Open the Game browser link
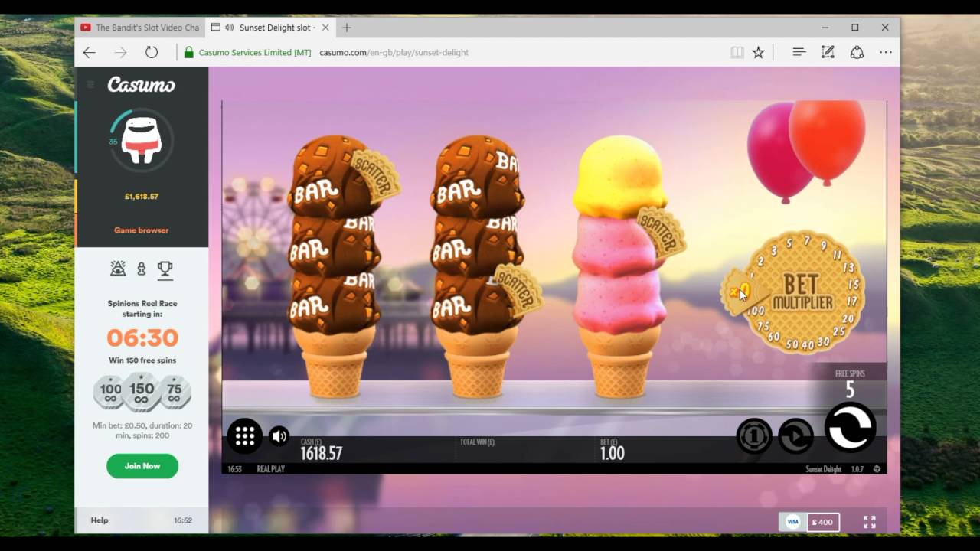This screenshot has height=551, width=980. click(x=142, y=230)
